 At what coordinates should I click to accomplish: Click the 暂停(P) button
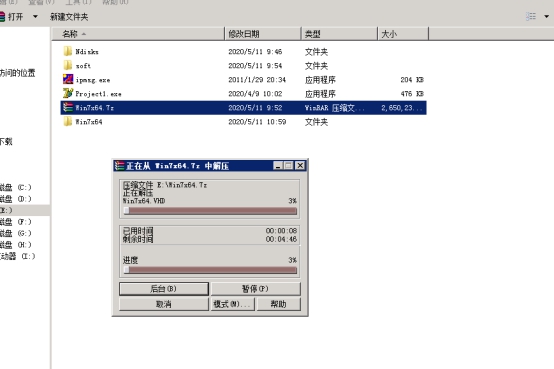[256, 289]
